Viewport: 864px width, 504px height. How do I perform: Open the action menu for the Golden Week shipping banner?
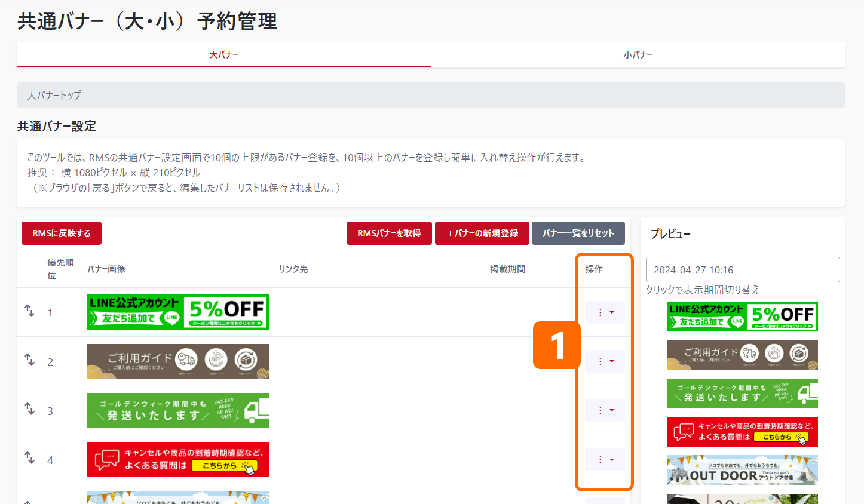coord(605,410)
